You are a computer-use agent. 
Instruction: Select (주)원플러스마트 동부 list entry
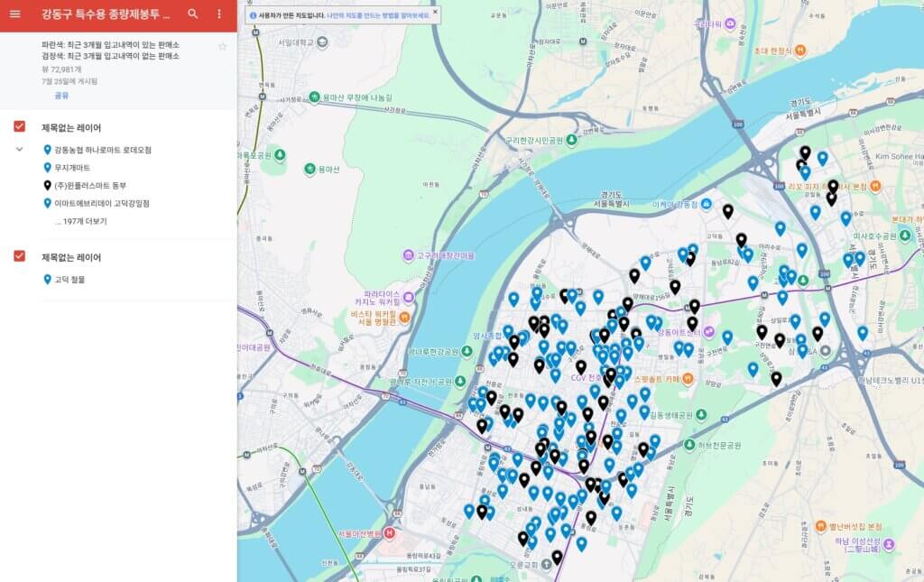point(90,186)
